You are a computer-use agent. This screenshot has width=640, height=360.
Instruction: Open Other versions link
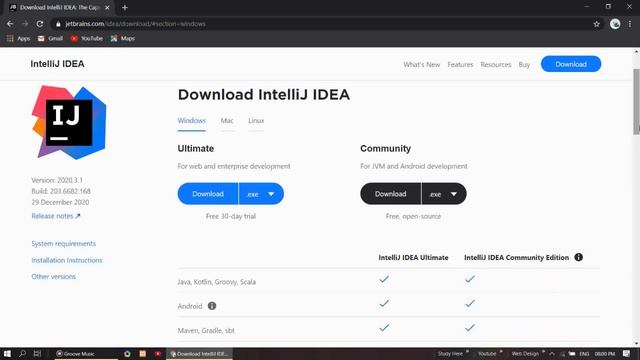(53, 277)
